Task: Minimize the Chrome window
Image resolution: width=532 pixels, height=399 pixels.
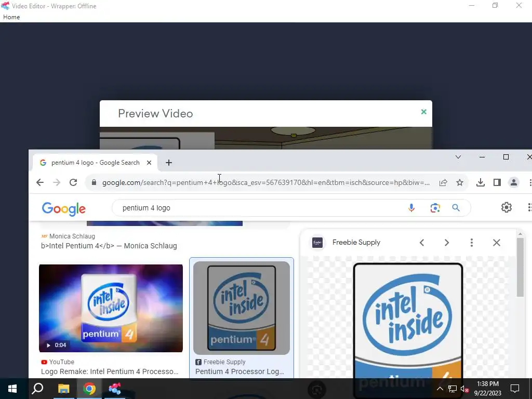Action: (x=482, y=157)
